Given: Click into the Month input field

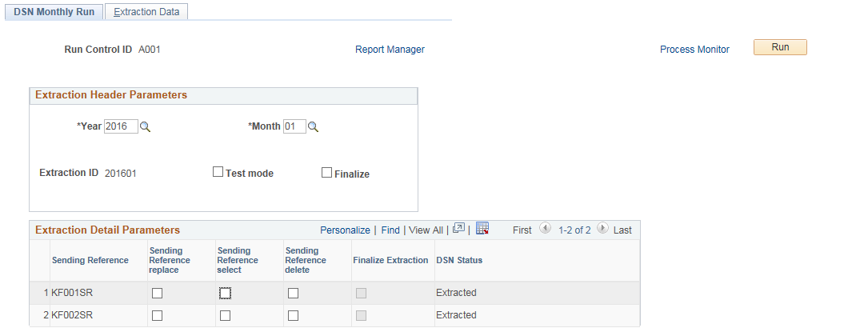Looking at the screenshot, I should pyautogui.click(x=294, y=126).
